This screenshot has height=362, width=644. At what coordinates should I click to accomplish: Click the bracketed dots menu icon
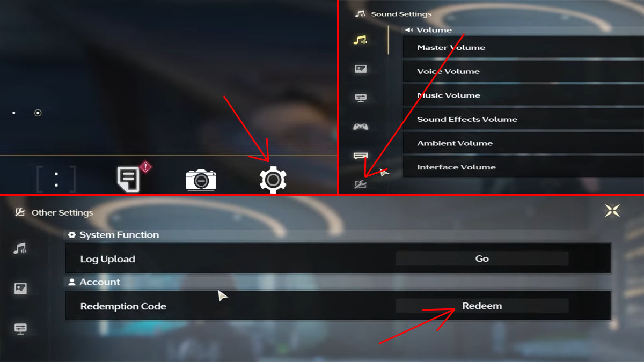pos(56,179)
